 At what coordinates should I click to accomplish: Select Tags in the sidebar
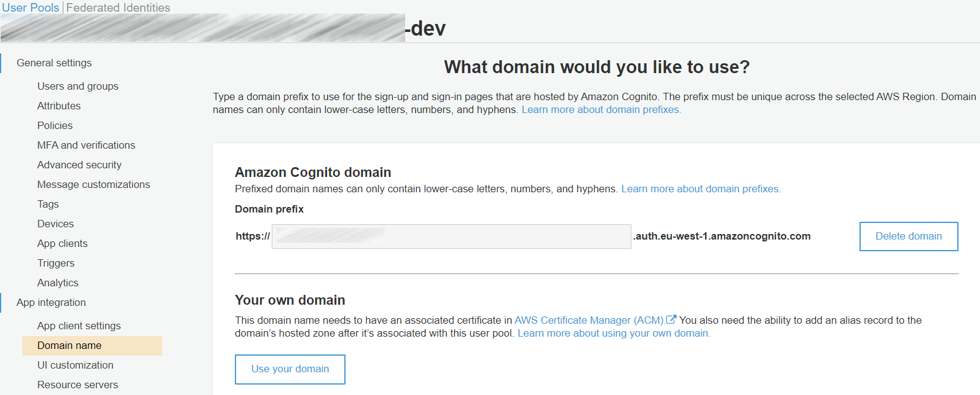(x=48, y=204)
